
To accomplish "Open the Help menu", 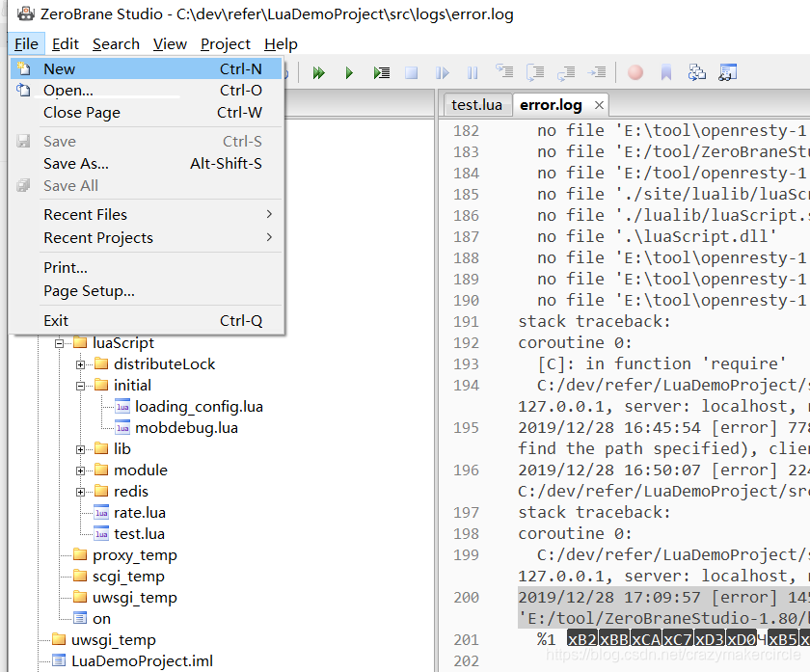I will [x=281, y=44].
